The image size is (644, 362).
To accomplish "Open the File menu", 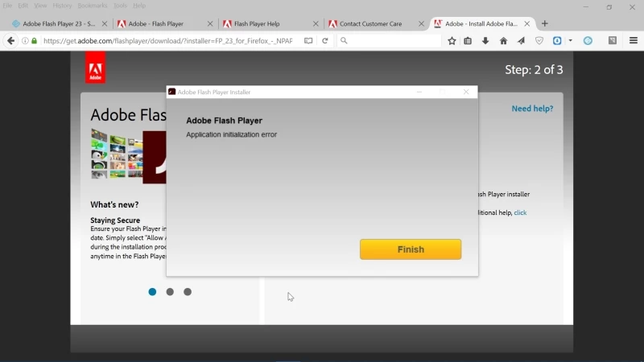I will point(7,6).
